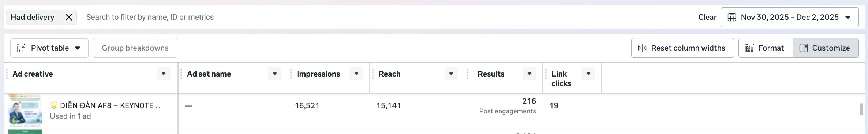Open the Pivot table dropdown arrow

click(x=78, y=48)
